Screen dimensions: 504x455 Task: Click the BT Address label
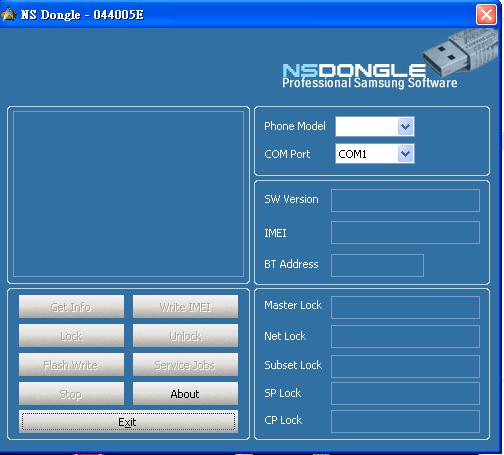291,264
